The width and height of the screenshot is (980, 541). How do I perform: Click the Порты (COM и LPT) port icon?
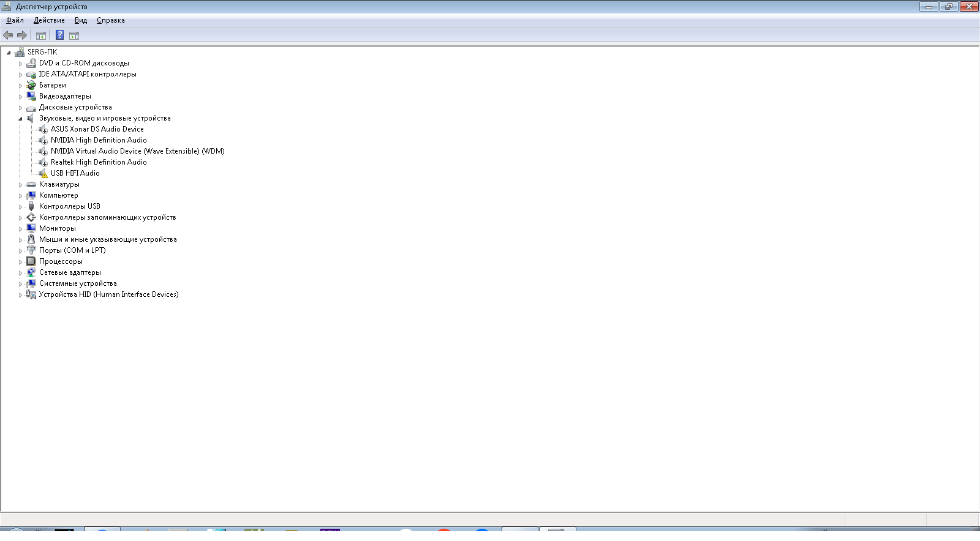pyautogui.click(x=31, y=250)
